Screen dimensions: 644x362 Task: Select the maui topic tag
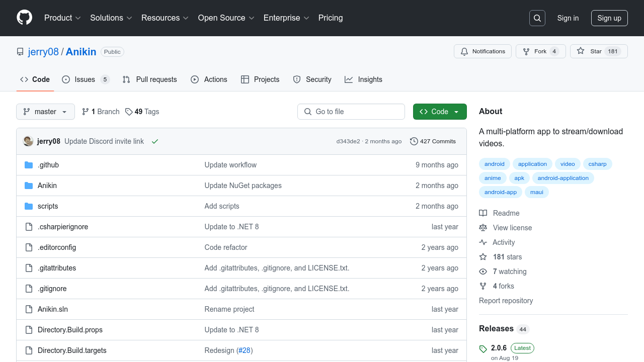(537, 192)
